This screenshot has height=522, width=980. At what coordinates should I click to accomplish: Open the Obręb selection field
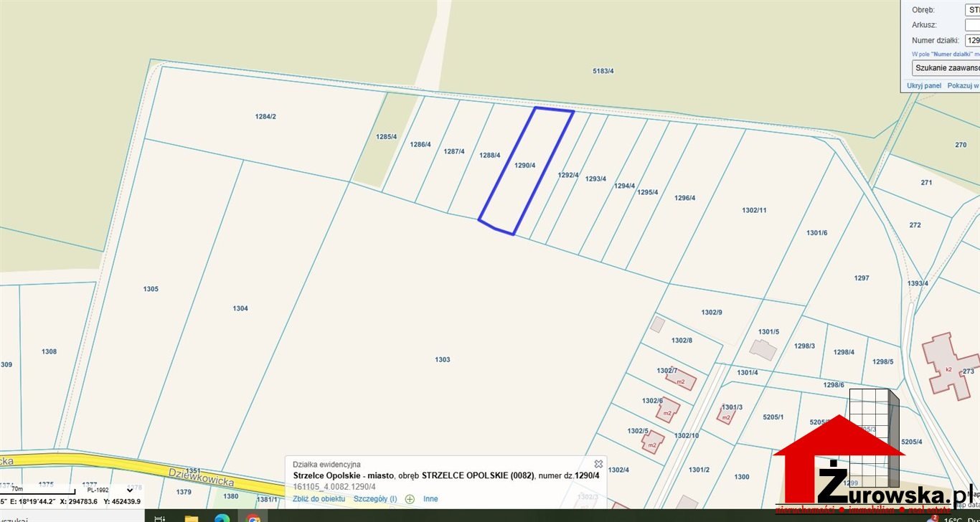(972, 11)
